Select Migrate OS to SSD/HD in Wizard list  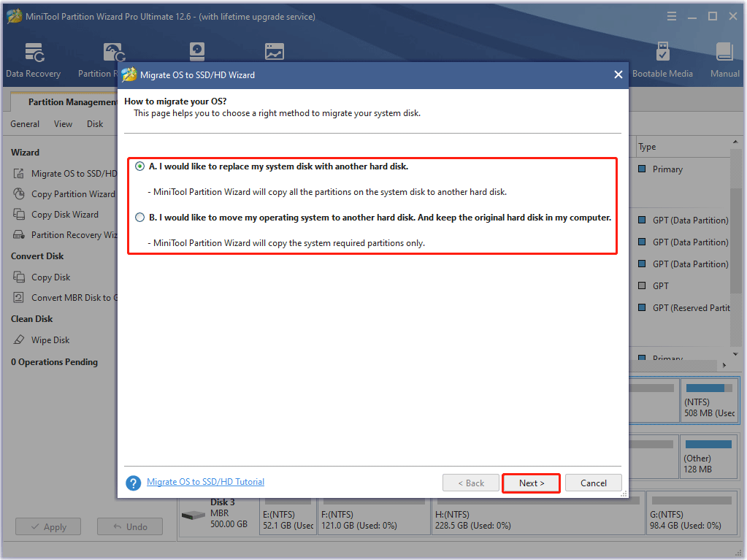coord(74,173)
